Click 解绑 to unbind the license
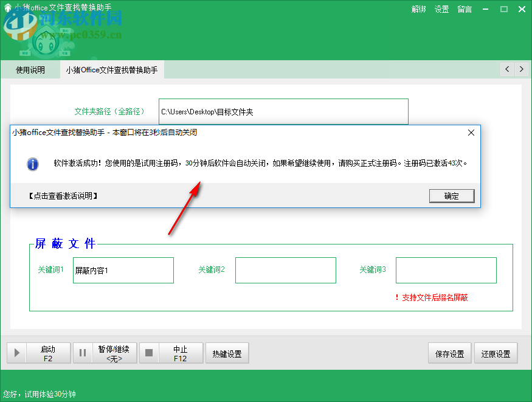The image size is (532, 402). (x=419, y=9)
